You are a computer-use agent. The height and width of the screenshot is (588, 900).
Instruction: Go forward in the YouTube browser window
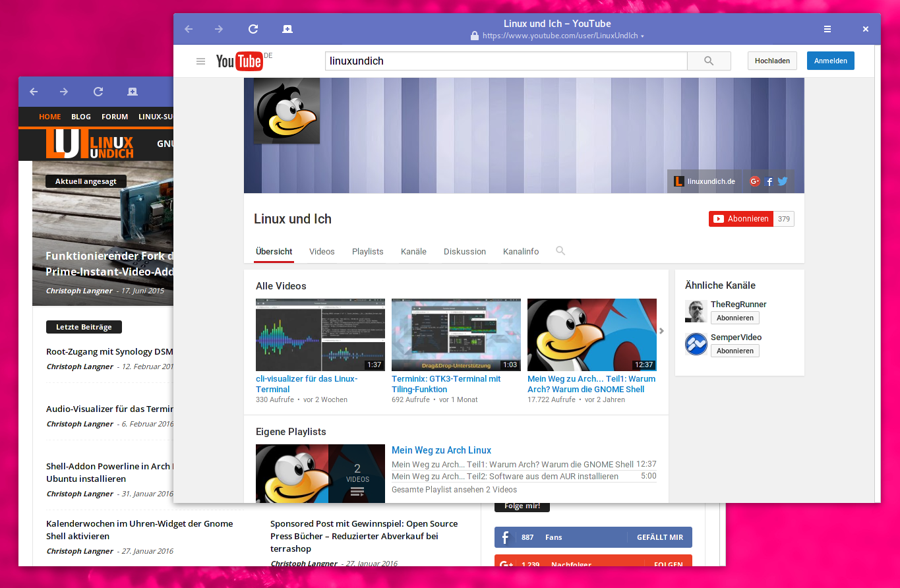219,29
